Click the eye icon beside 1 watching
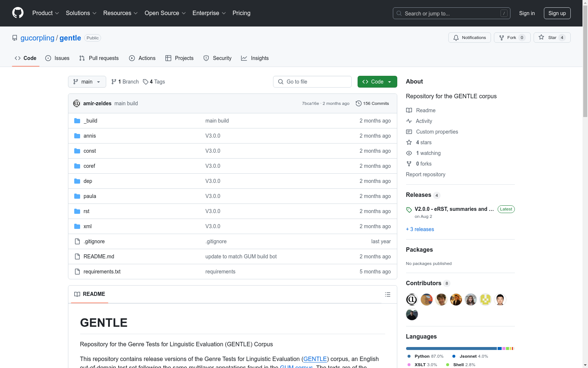This screenshot has height=368, width=588. pyautogui.click(x=409, y=153)
